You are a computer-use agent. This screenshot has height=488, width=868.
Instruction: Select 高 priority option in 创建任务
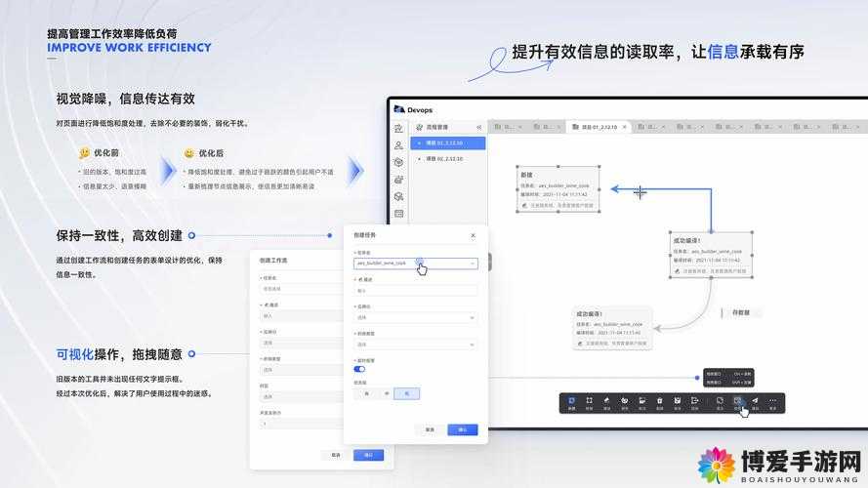coord(366,393)
